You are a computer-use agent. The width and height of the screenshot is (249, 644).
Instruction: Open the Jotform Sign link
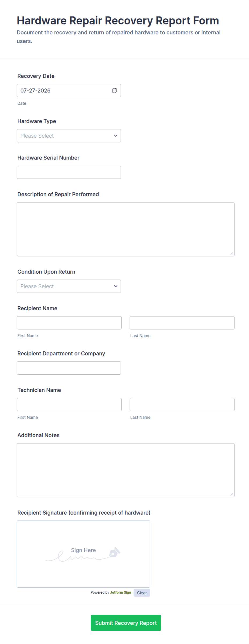click(x=120, y=593)
